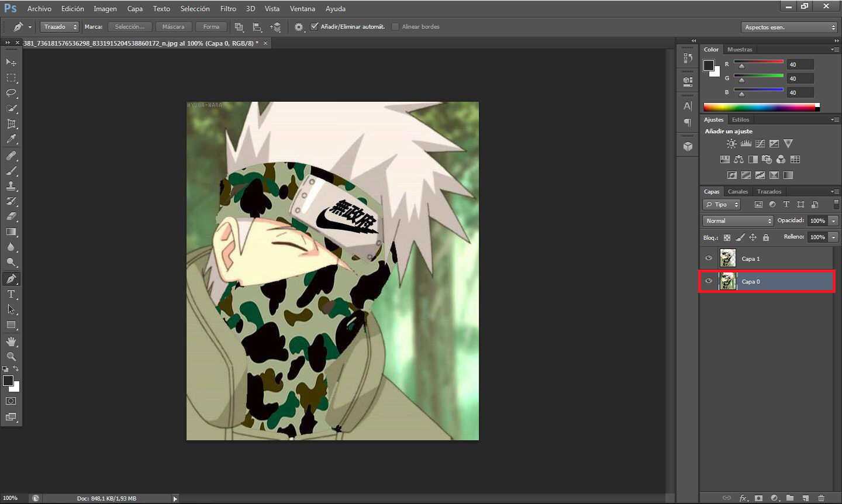Switch to the Canales tab

click(x=738, y=192)
